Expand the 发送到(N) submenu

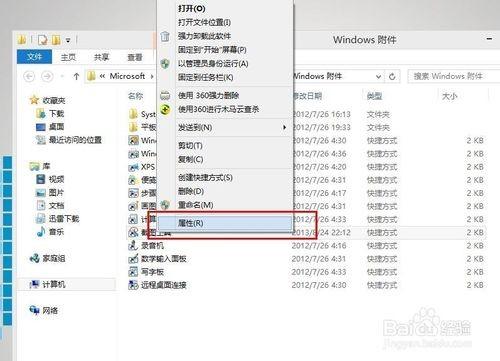(x=284, y=127)
